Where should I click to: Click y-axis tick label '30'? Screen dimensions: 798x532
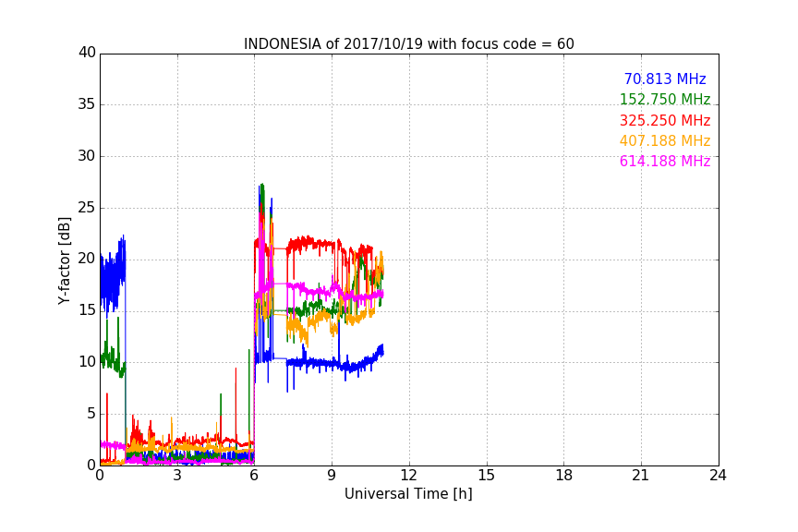pos(87,156)
